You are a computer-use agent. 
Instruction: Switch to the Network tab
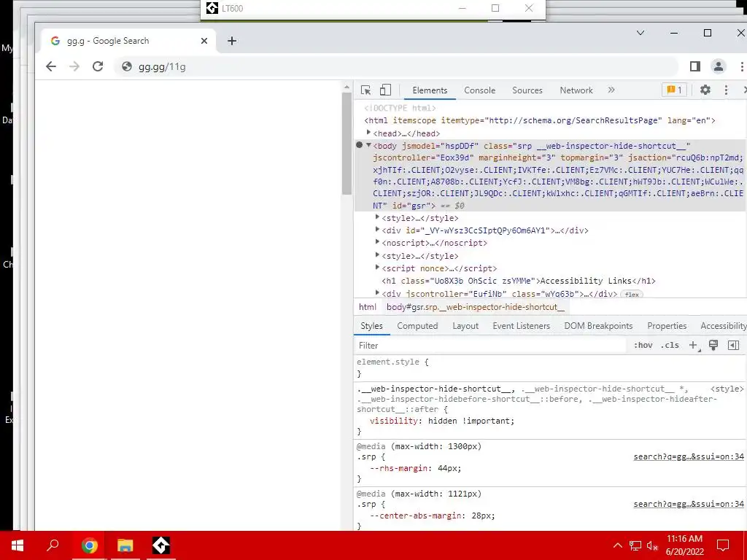(576, 90)
